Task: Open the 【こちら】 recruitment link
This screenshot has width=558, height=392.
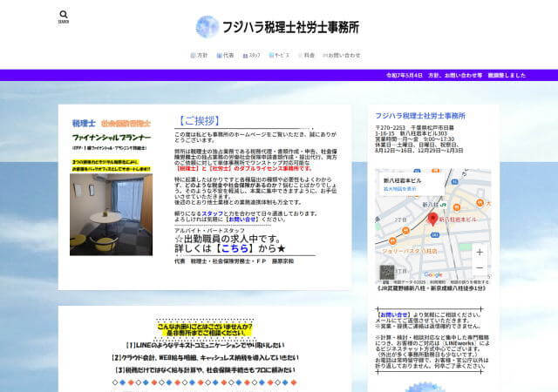Action: (235, 248)
